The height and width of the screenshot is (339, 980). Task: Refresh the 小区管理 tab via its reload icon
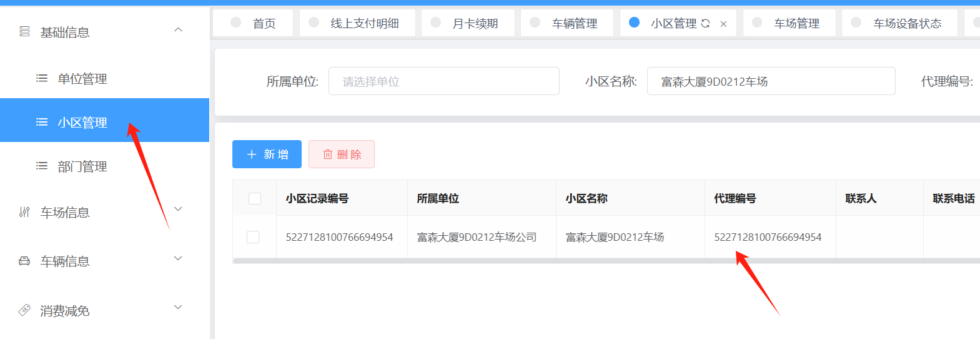click(x=705, y=23)
